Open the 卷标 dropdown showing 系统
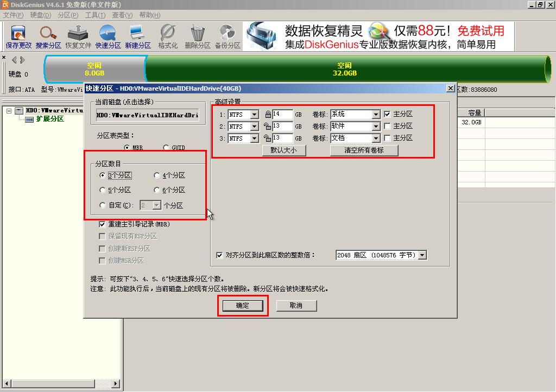 coord(376,114)
